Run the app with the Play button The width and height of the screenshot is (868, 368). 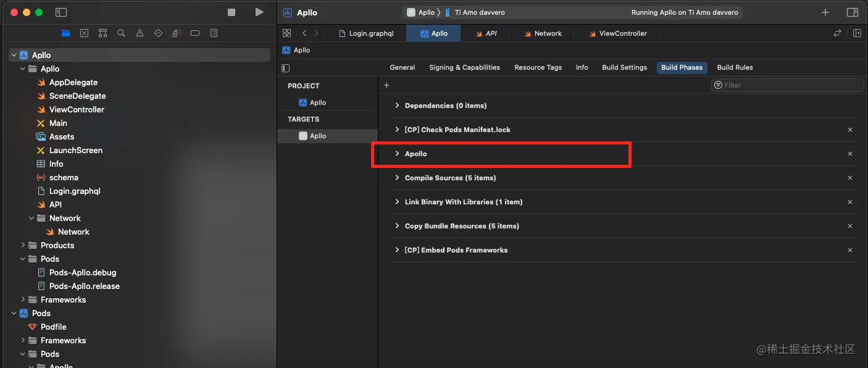(x=259, y=12)
